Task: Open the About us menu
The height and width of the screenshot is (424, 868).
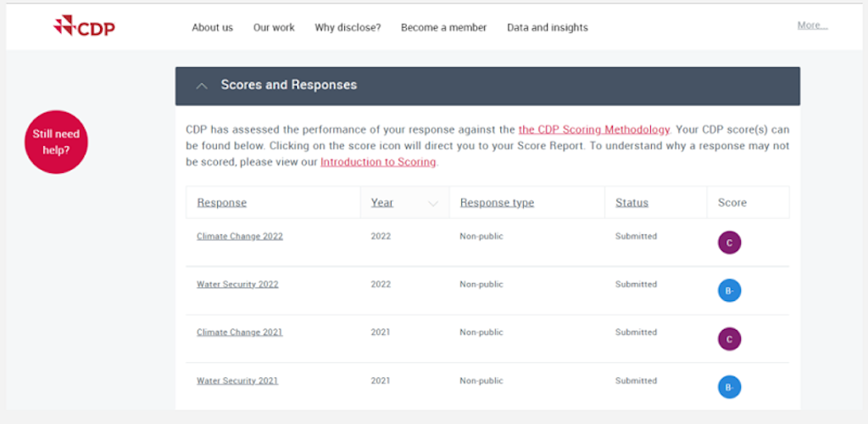Action: click(x=212, y=27)
